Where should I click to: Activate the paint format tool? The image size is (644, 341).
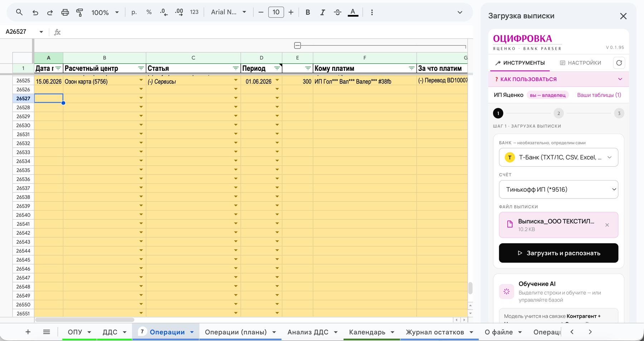[80, 12]
